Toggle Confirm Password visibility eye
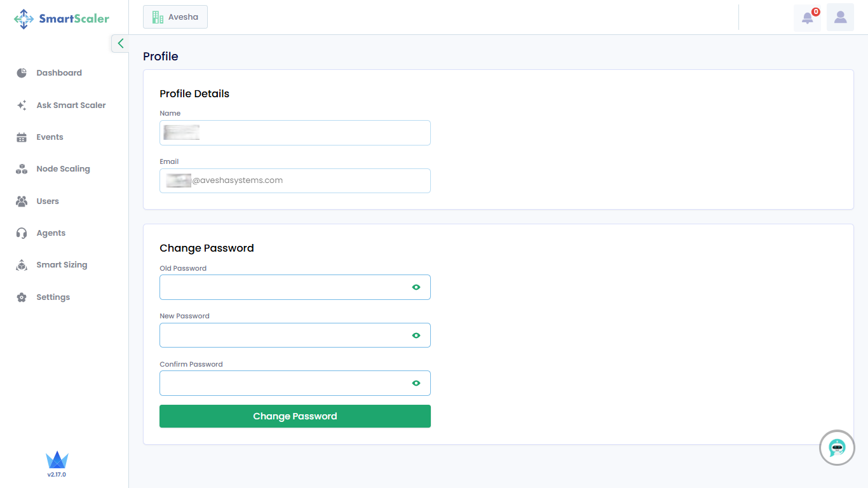 [416, 383]
